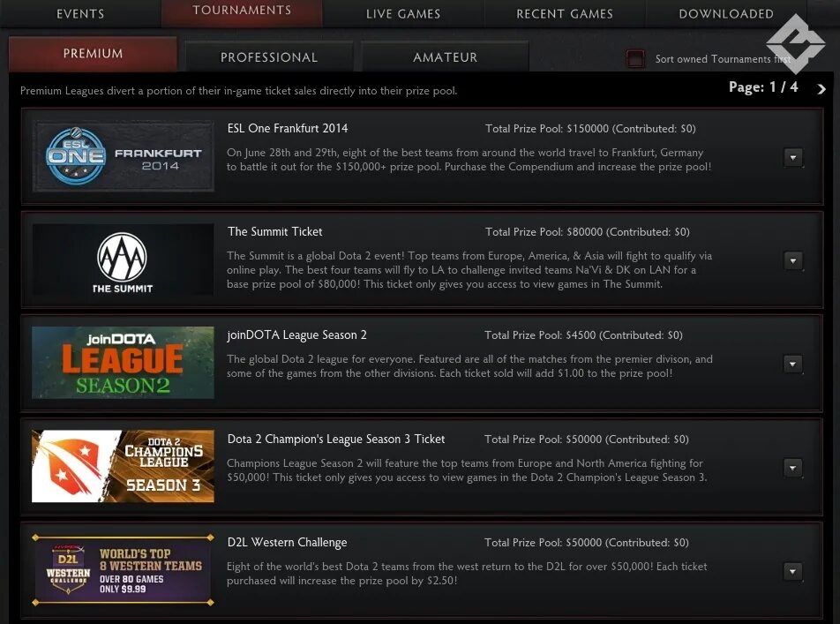Select Dota 2 Champion's League Season 3 Ticket title

tap(336, 439)
